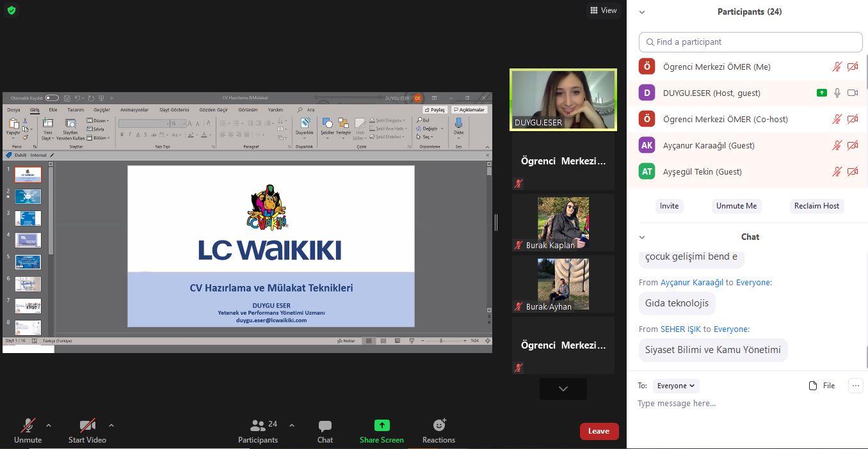
Task: Click the Leave meeting button
Action: pyautogui.click(x=599, y=431)
